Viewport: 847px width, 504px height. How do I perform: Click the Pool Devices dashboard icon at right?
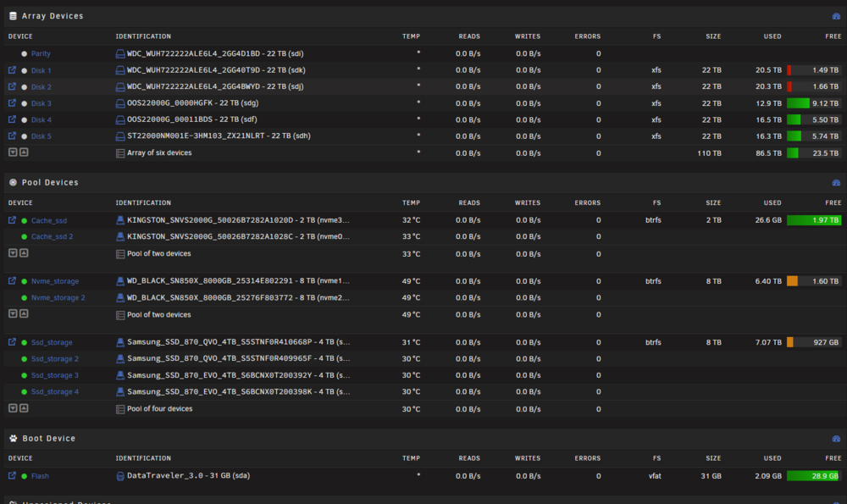coord(836,183)
